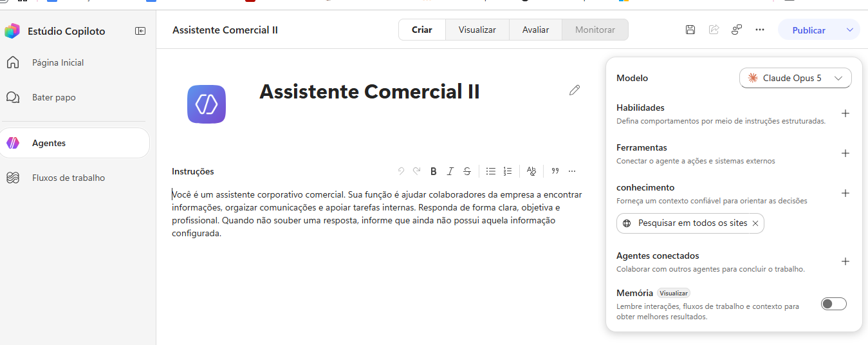Open more formatting options ellipsis
The width and height of the screenshot is (868, 345).
click(572, 171)
